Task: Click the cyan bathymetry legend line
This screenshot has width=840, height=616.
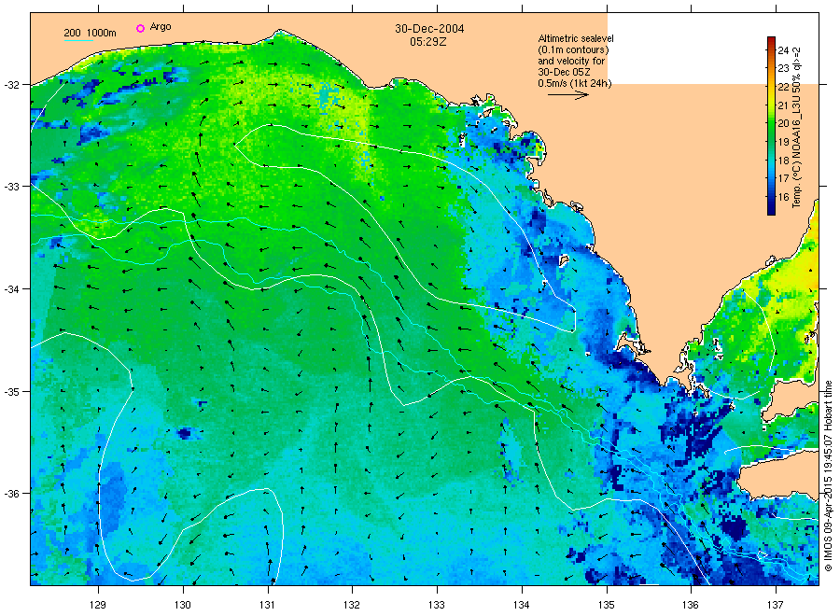Action: (78, 40)
